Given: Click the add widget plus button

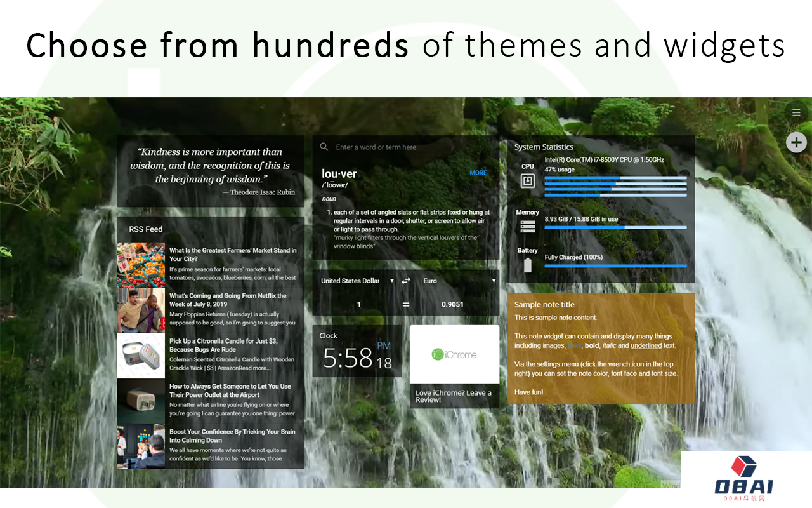Looking at the screenshot, I should click(796, 142).
